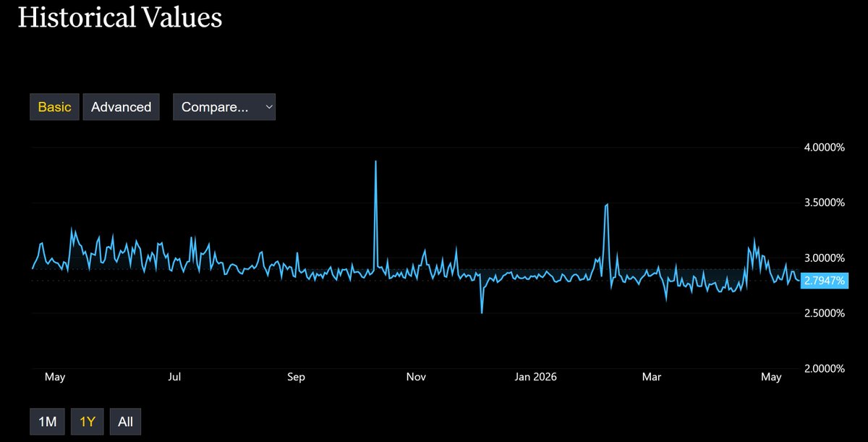The height and width of the screenshot is (442, 868).
Task: Click the tallest spike near 4.0000%
Action: pyautogui.click(x=376, y=161)
